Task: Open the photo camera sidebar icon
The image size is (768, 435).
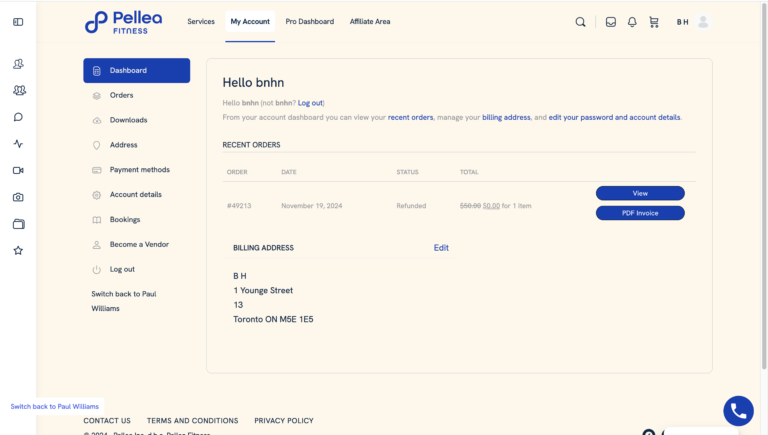Action: [x=18, y=197]
